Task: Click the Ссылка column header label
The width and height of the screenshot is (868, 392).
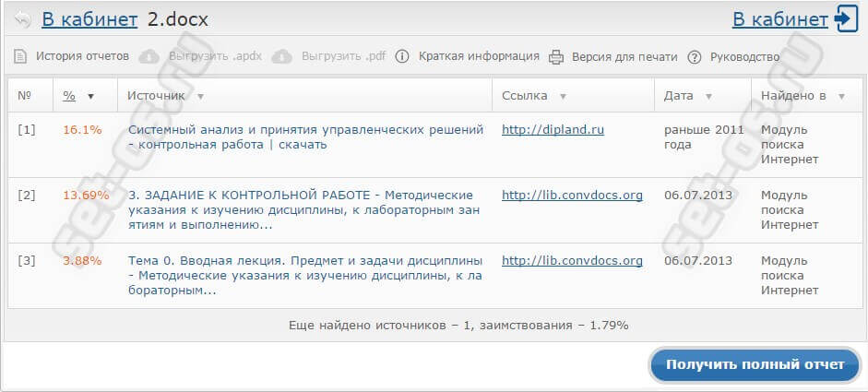Action: 525,96
